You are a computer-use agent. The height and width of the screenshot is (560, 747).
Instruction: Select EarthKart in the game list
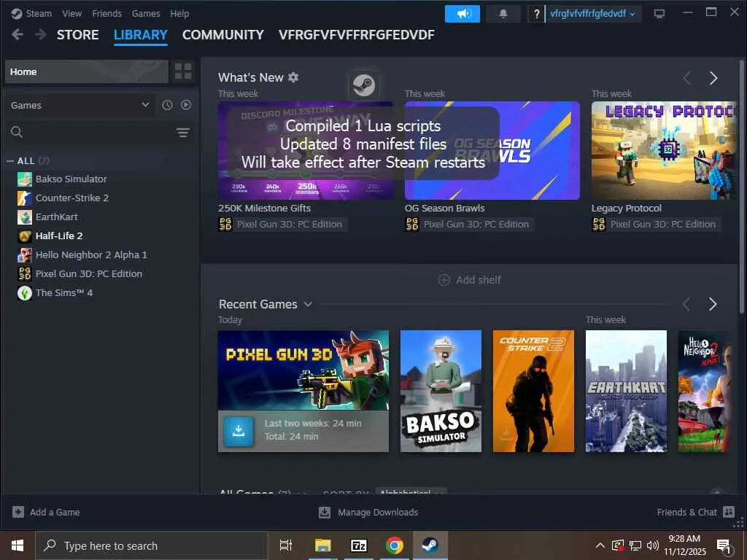pyautogui.click(x=56, y=217)
